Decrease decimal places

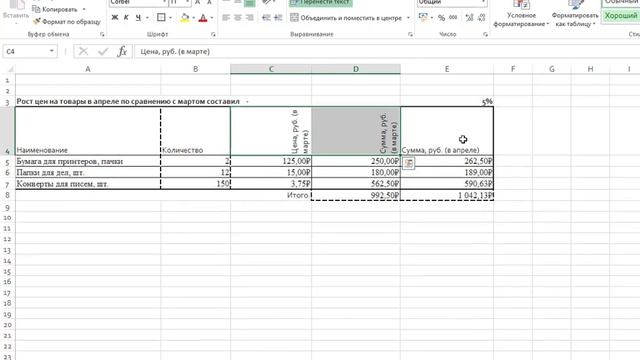(x=482, y=18)
